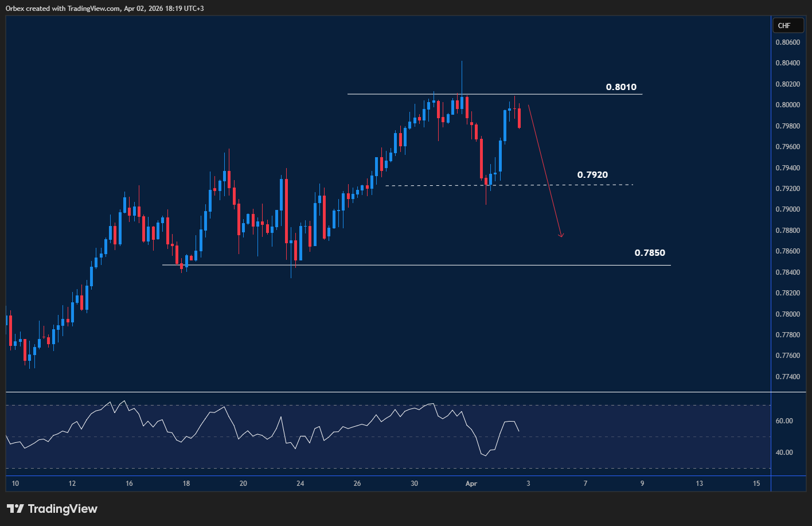Click the 60.00 RSI scale value
Screen dimensions: 812x526
point(784,421)
